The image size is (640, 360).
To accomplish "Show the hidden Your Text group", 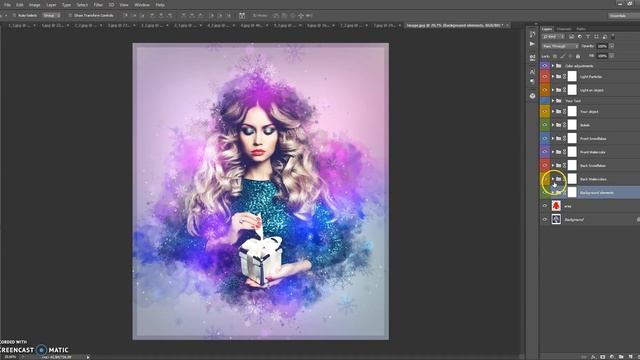I will (x=544, y=100).
